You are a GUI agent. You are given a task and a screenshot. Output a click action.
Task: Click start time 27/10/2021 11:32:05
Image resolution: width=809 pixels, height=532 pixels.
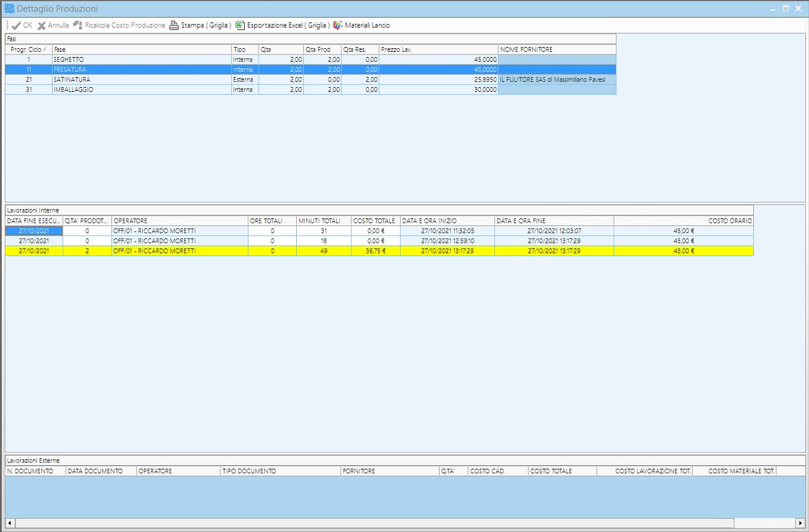[447, 231]
